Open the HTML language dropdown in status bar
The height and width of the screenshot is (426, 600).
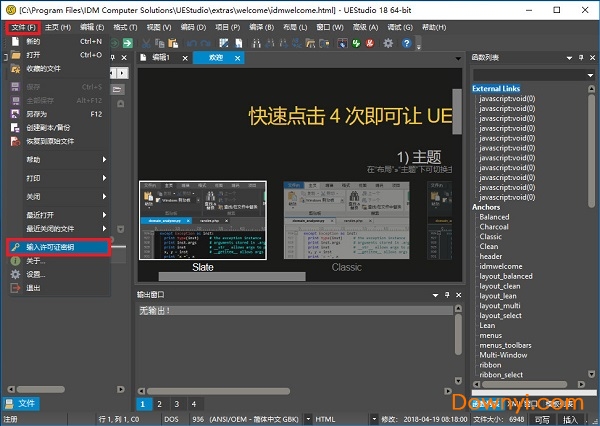coord(374,419)
